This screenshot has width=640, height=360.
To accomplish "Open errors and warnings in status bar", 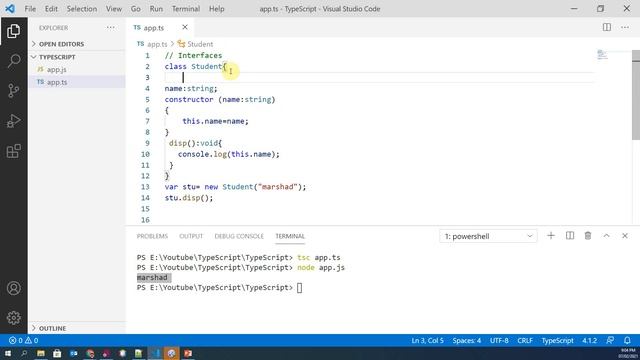I will coord(23,340).
